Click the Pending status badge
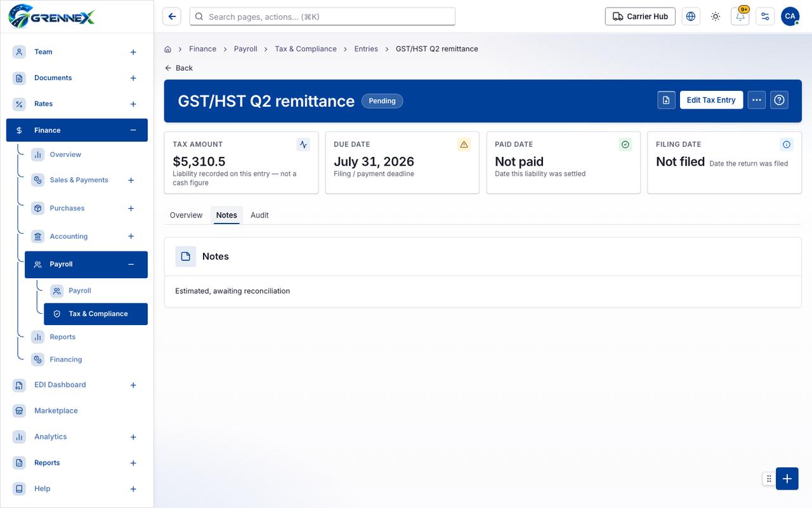Image resolution: width=812 pixels, height=508 pixels. tap(382, 101)
